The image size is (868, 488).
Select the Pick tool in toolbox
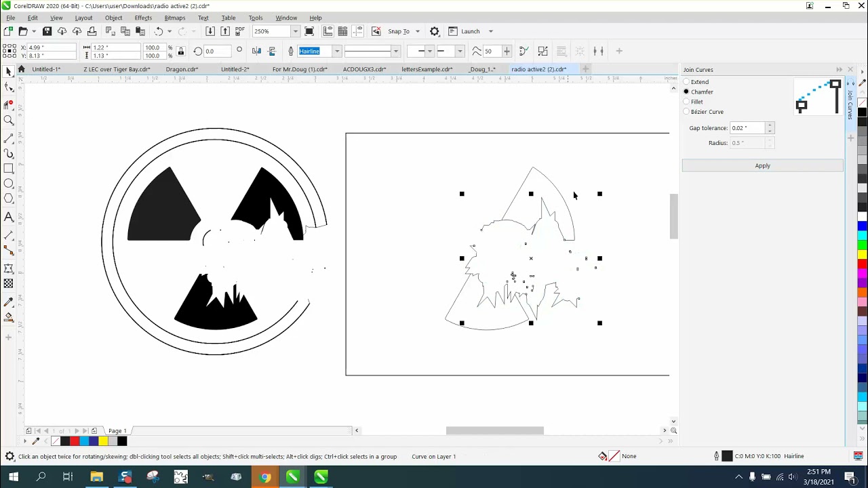tap(9, 72)
